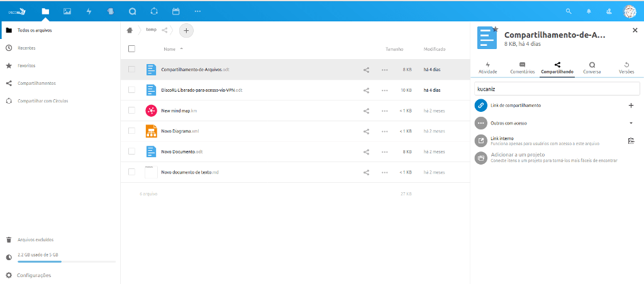Image resolution: width=644 pixels, height=284 pixels.
Task: Sort files by the Nome column header
Action: click(x=169, y=49)
